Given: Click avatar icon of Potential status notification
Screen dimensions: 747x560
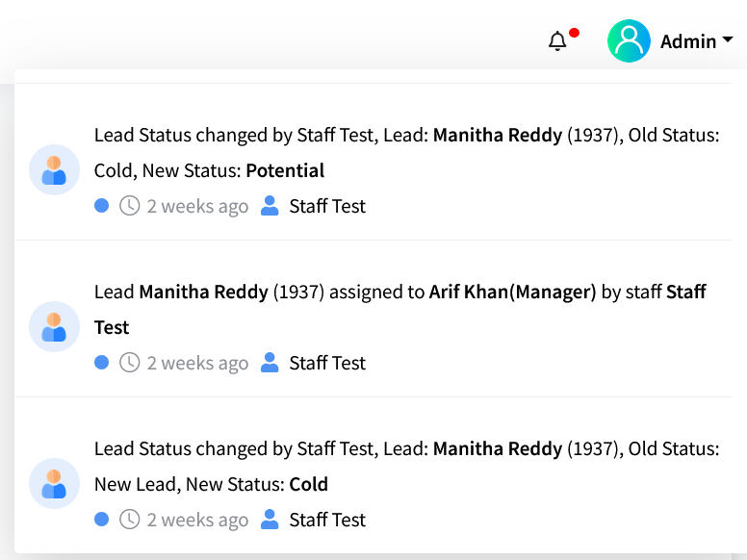Looking at the screenshot, I should [x=54, y=170].
